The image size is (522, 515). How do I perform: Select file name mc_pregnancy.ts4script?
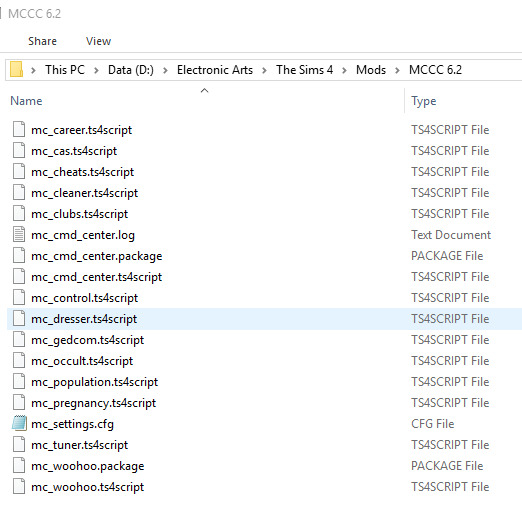pos(94,403)
